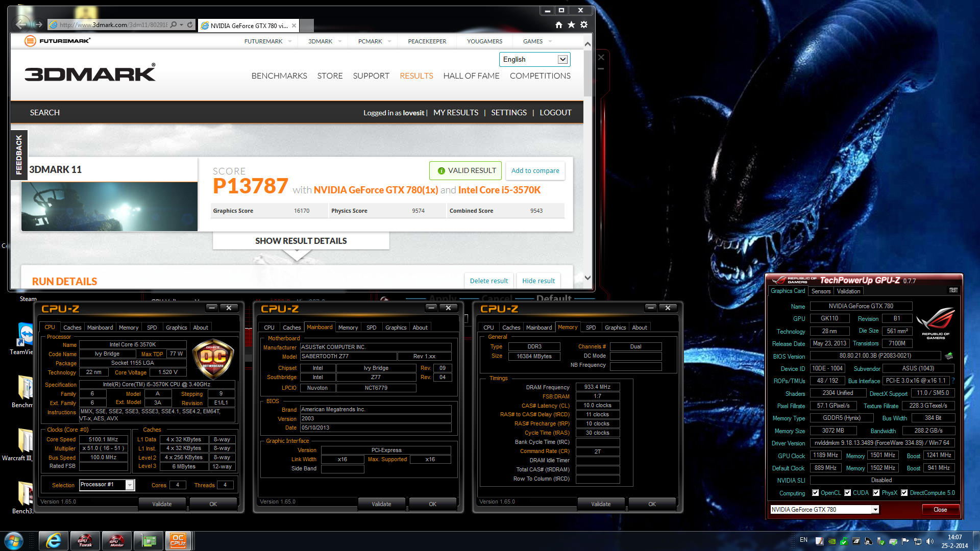The height and width of the screenshot is (551, 980).
Task: Go back with the browser Back arrow
Action: 21,24
